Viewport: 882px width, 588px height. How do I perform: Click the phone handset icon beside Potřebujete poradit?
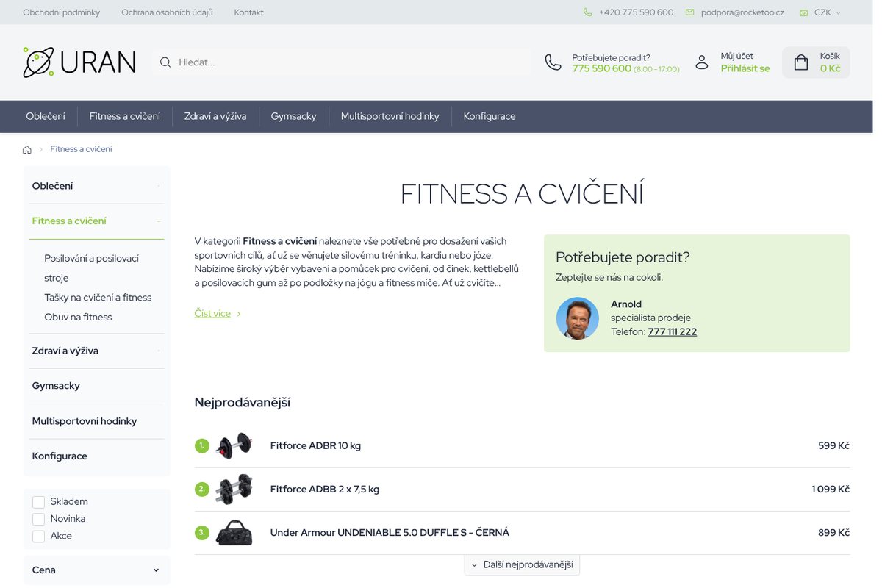coord(553,62)
